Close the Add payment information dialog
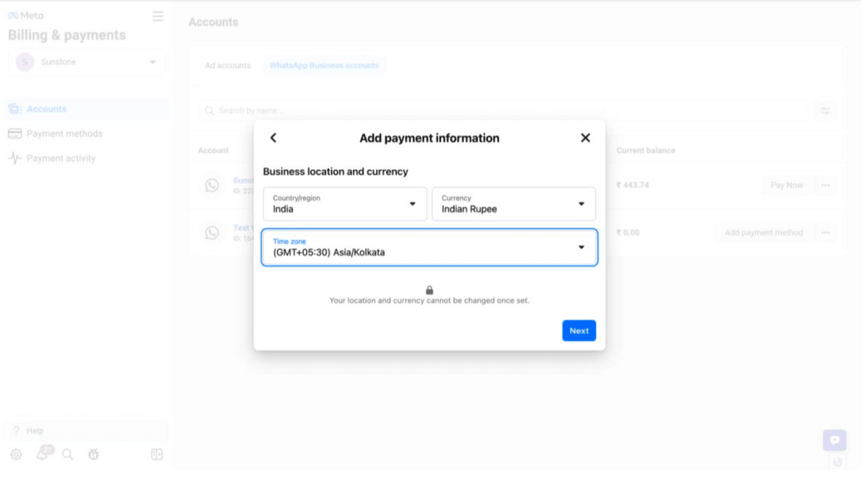868x479 pixels. pyautogui.click(x=585, y=138)
